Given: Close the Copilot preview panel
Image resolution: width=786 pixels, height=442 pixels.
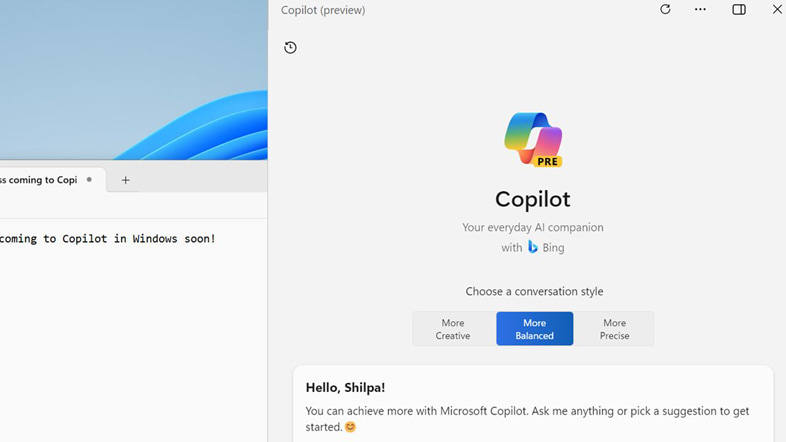Looking at the screenshot, I should click(777, 10).
